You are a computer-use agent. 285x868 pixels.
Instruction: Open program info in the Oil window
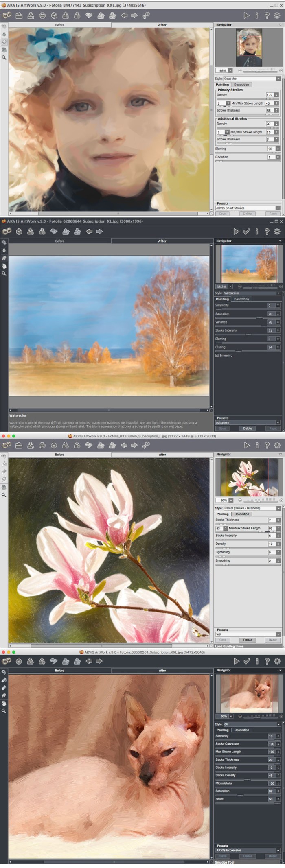pos(257,661)
